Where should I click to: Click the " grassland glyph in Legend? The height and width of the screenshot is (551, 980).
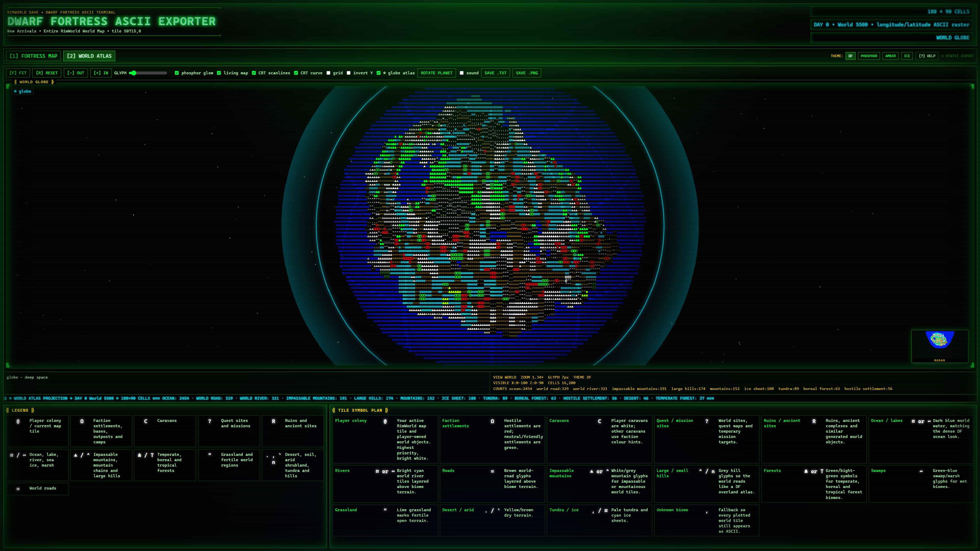coord(210,454)
